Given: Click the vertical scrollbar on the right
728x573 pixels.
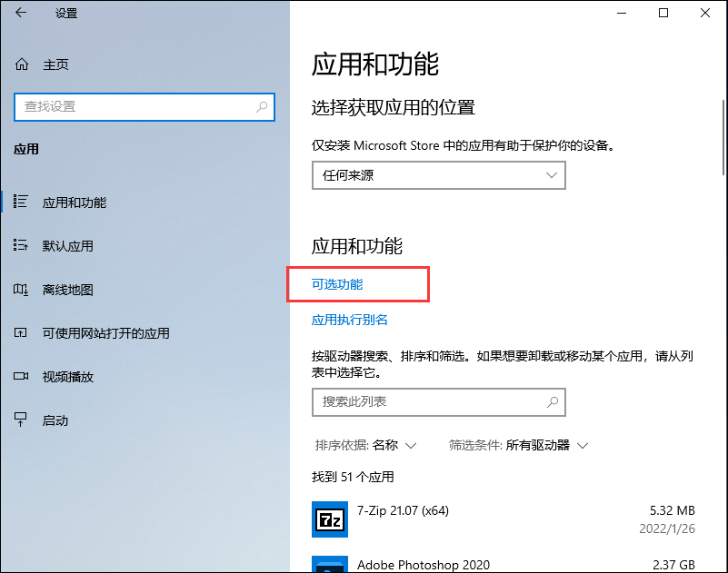Looking at the screenshot, I should (723, 137).
